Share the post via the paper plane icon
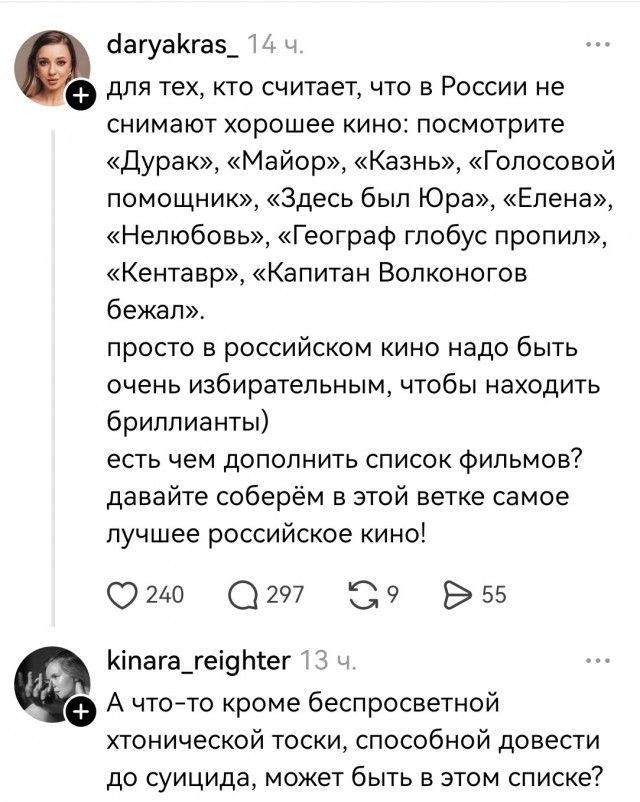 tap(460, 593)
